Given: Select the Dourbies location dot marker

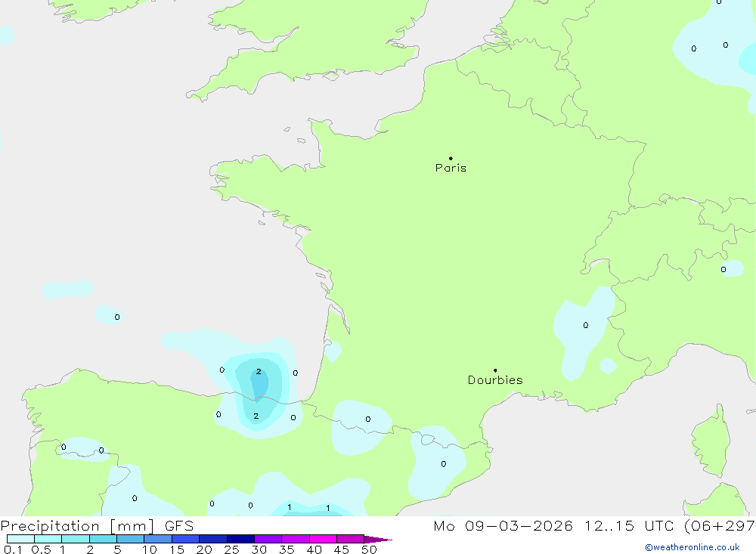Looking at the screenshot, I should point(495,370).
